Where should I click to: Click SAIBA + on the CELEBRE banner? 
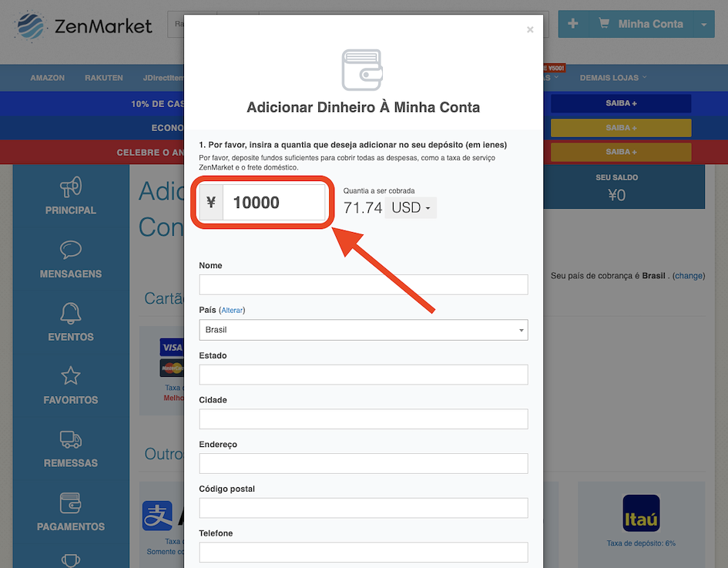(x=621, y=152)
